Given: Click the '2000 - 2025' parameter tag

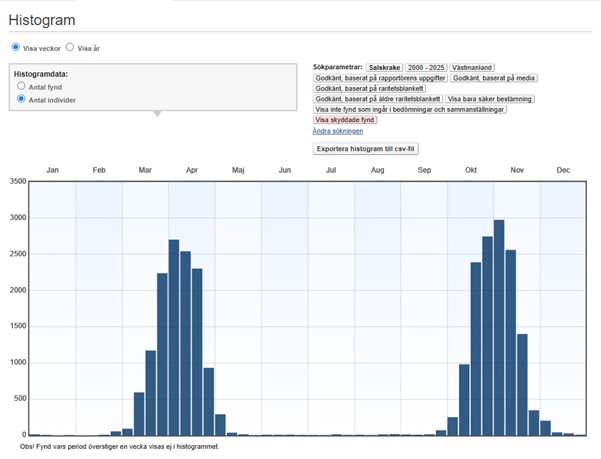Looking at the screenshot, I should [424, 67].
